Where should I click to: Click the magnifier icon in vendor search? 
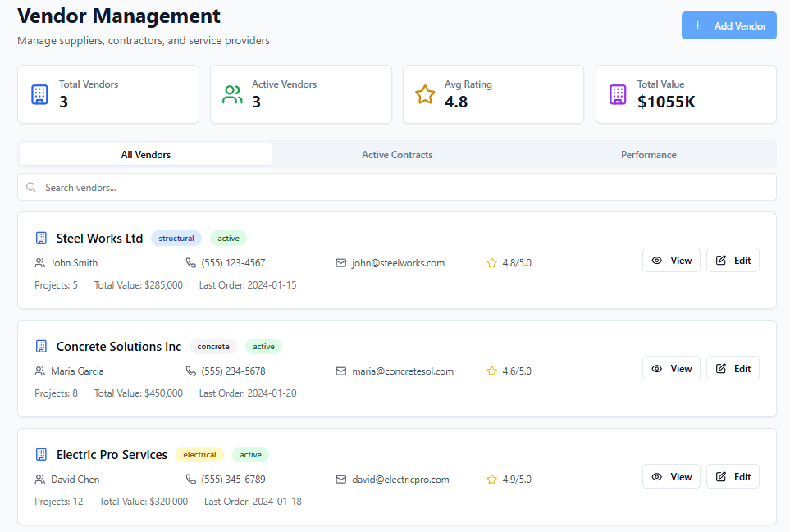[x=31, y=187]
